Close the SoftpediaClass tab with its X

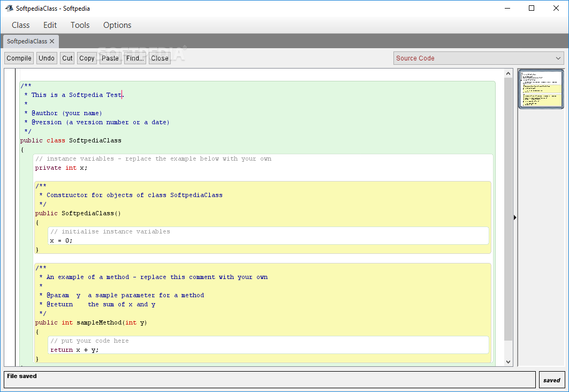tap(52, 41)
